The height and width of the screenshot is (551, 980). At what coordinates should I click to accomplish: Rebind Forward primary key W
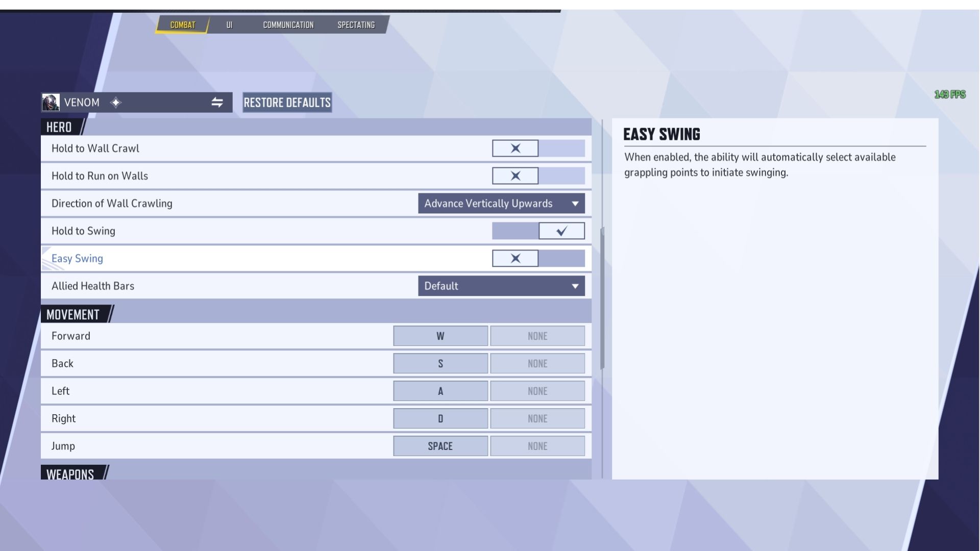440,336
